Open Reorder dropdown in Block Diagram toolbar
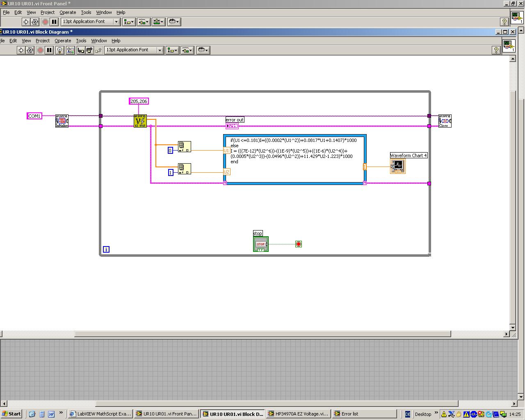525x420 pixels. [203, 50]
